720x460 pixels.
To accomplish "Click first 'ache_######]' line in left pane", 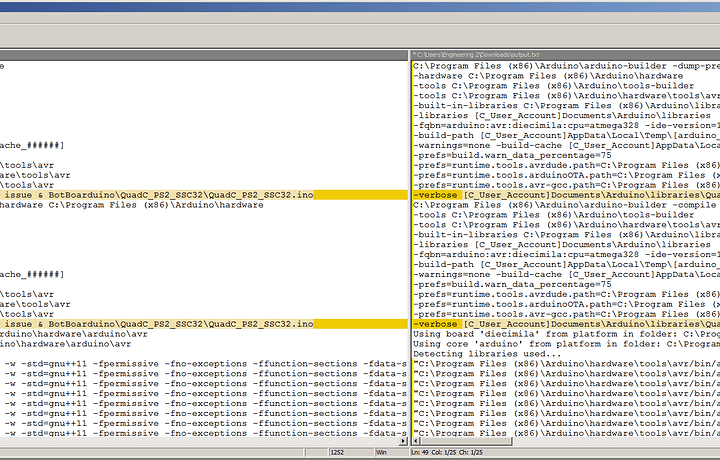I will coord(32,146).
